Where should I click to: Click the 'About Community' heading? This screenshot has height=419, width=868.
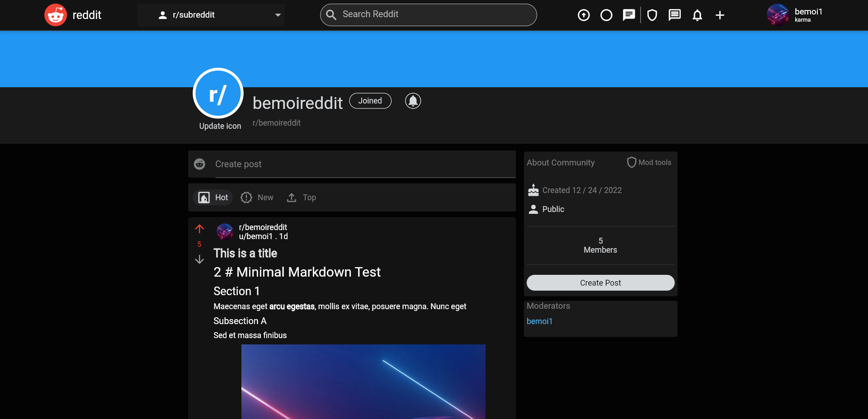pyautogui.click(x=561, y=163)
